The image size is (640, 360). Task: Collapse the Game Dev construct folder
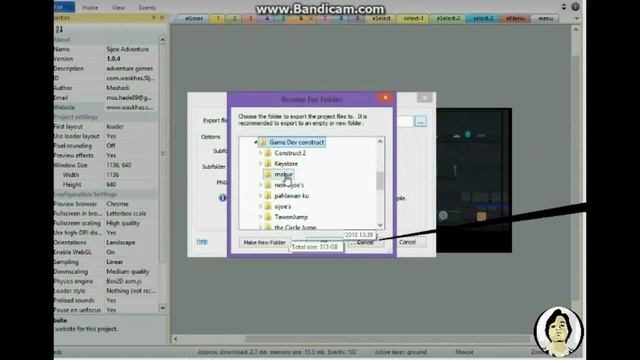coord(256,142)
